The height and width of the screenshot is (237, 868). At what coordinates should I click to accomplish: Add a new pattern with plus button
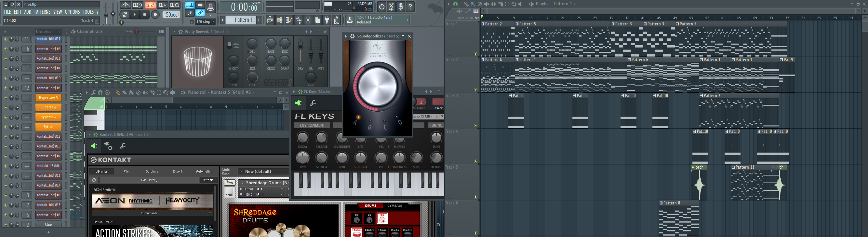[x=259, y=20]
